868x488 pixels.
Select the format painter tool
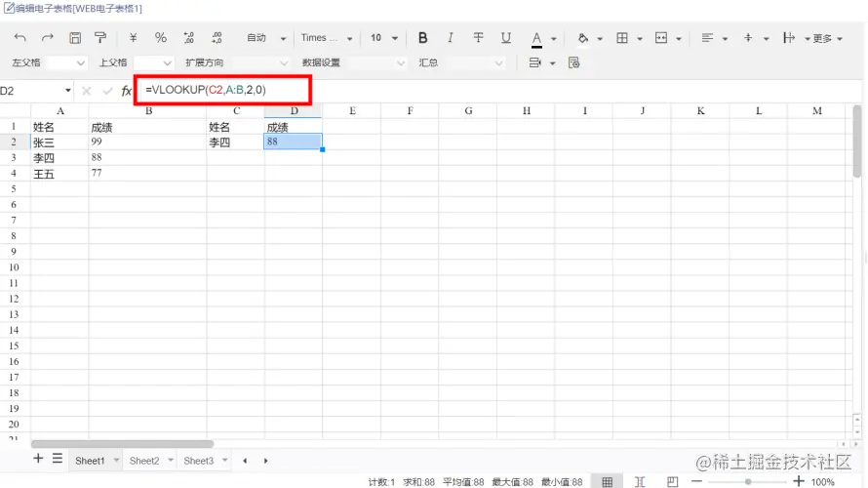(x=100, y=38)
